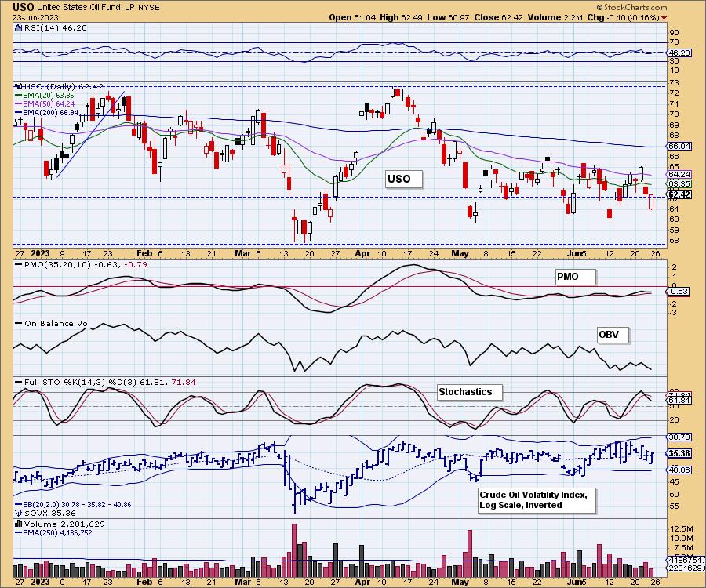Click the PMO(35,20,10) panel label

pyautogui.click(x=82, y=264)
